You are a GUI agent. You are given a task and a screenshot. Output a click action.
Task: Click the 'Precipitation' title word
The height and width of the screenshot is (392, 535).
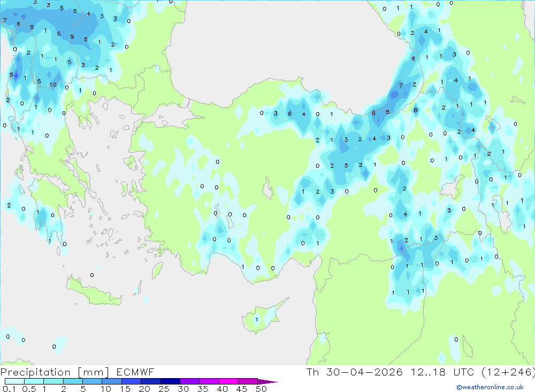coord(35,372)
